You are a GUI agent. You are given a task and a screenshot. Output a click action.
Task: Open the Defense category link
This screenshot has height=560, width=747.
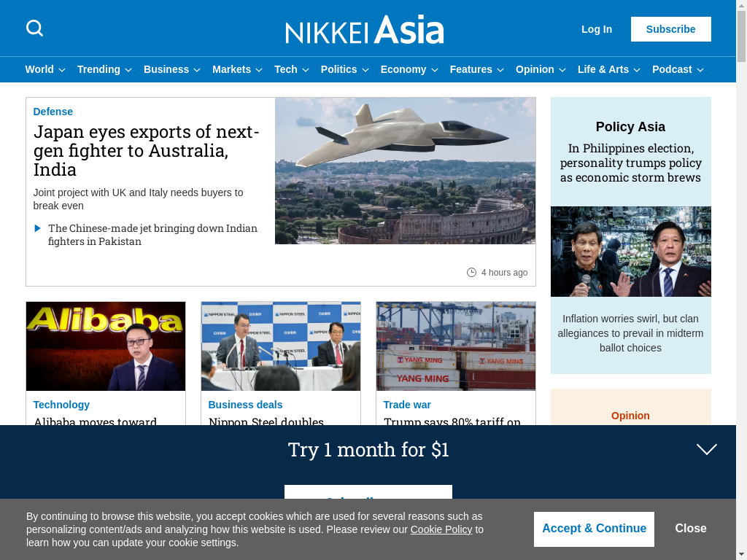pyautogui.click(x=53, y=112)
